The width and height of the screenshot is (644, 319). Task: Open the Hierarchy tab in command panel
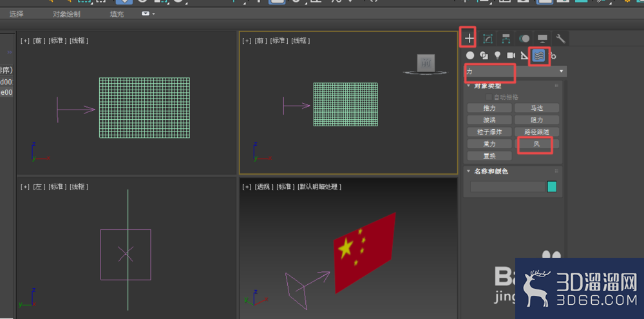click(506, 39)
